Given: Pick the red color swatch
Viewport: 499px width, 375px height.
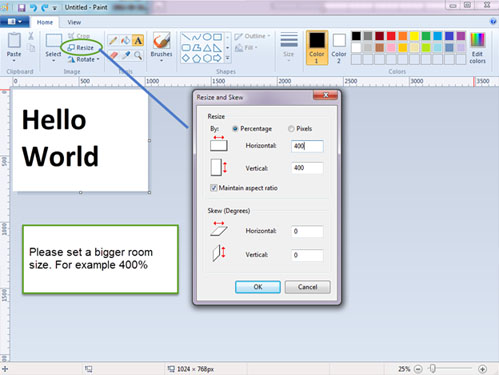Looking at the screenshot, I should (x=391, y=36).
